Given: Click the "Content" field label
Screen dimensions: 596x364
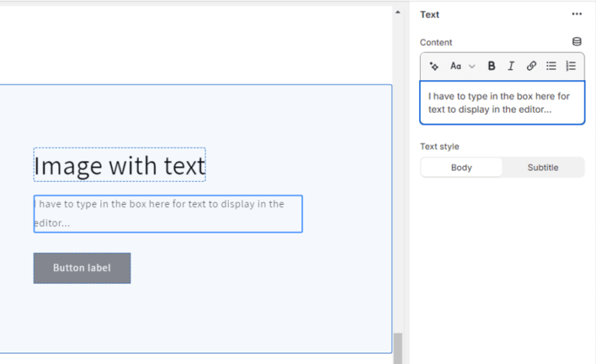Looking at the screenshot, I should [x=436, y=42].
